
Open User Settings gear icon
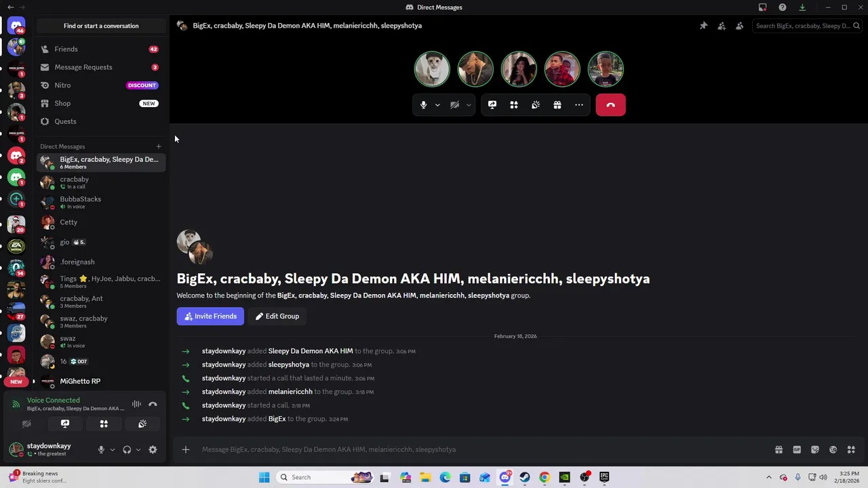[153, 450]
